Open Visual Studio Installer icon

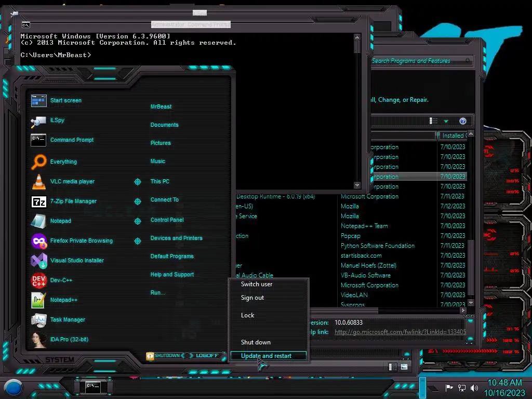coord(38,261)
